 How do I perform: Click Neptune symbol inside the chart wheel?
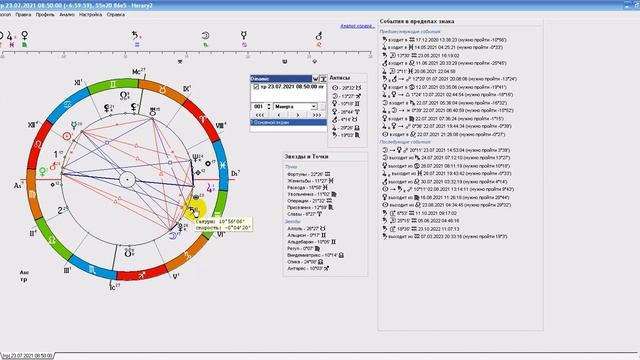point(196,158)
